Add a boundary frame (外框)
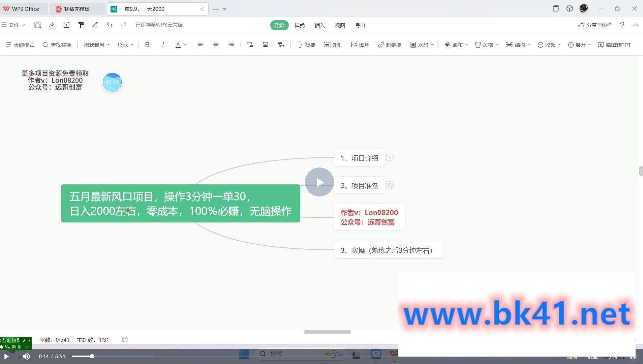The width and height of the screenshot is (643, 364). tap(333, 45)
